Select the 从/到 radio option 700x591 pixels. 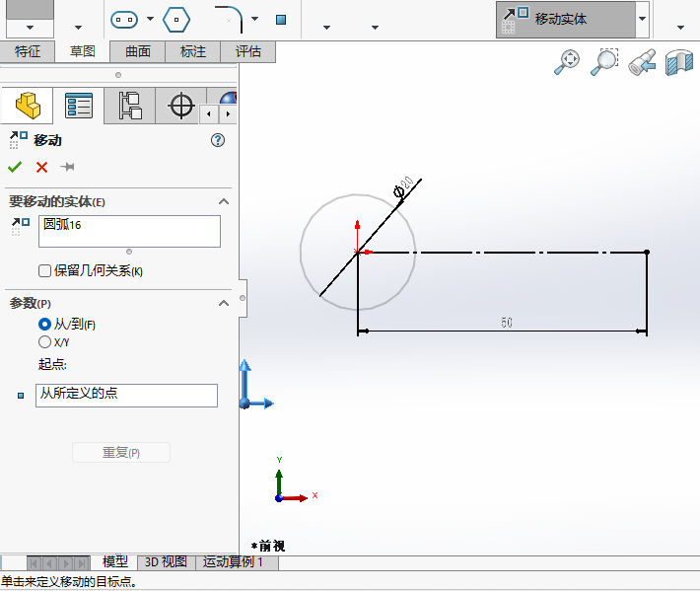point(44,324)
